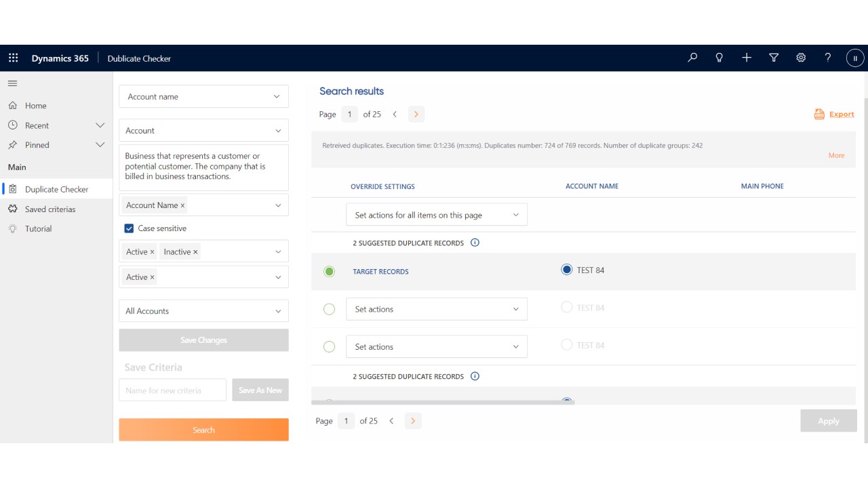Click the OVERRIDE SETTINGS column header
The image size is (868, 488).
(382, 186)
